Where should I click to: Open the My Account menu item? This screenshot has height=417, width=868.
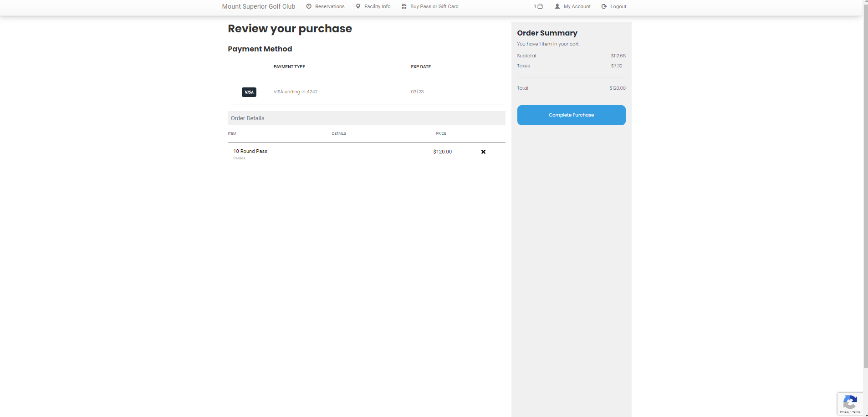(x=577, y=6)
